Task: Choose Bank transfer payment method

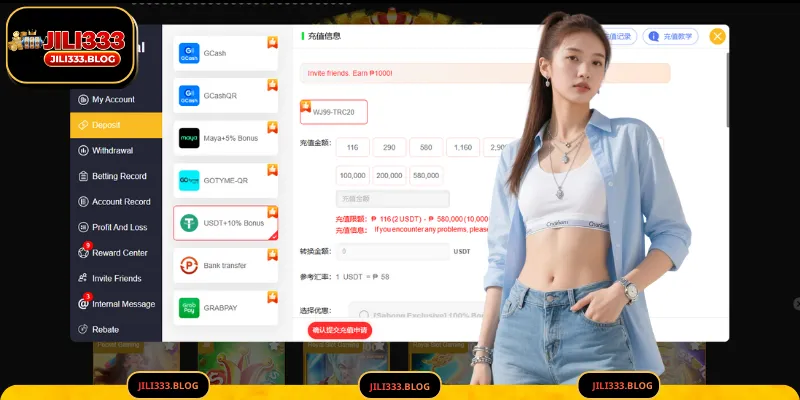Action: pyautogui.click(x=226, y=265)
